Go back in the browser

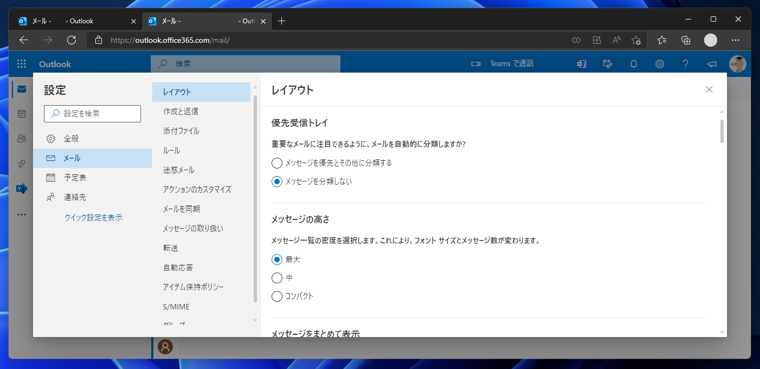point(23,40)
